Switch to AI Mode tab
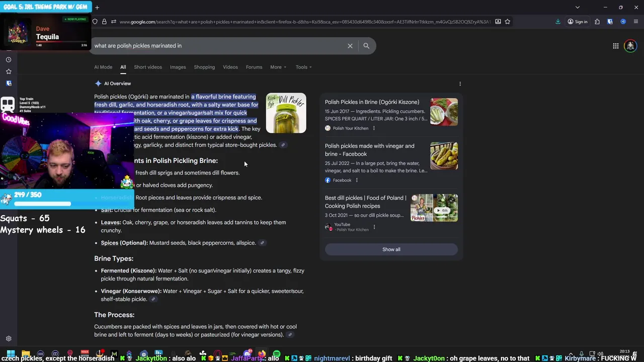This screenshot has height=362, width=644. click(103, 67)
